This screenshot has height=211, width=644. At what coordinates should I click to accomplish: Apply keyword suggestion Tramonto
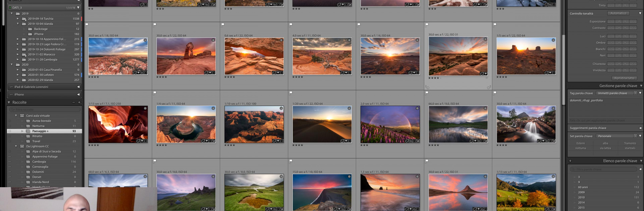[630, 143]
